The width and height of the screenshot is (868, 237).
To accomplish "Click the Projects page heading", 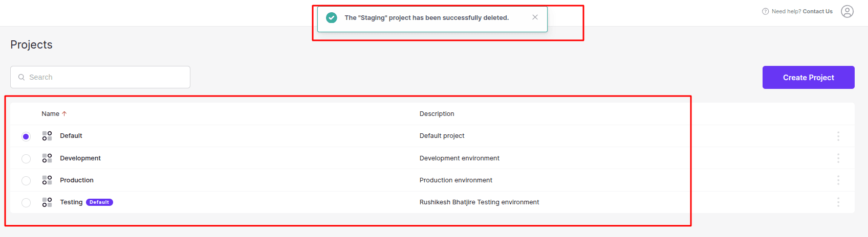I will (31, 45).
